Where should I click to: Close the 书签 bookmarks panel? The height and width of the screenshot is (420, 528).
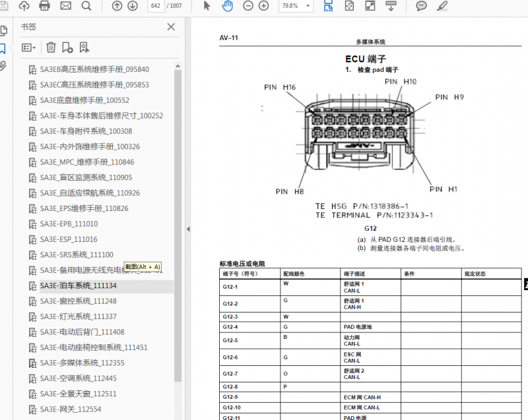pyautogui.click(x=171, y=27)
